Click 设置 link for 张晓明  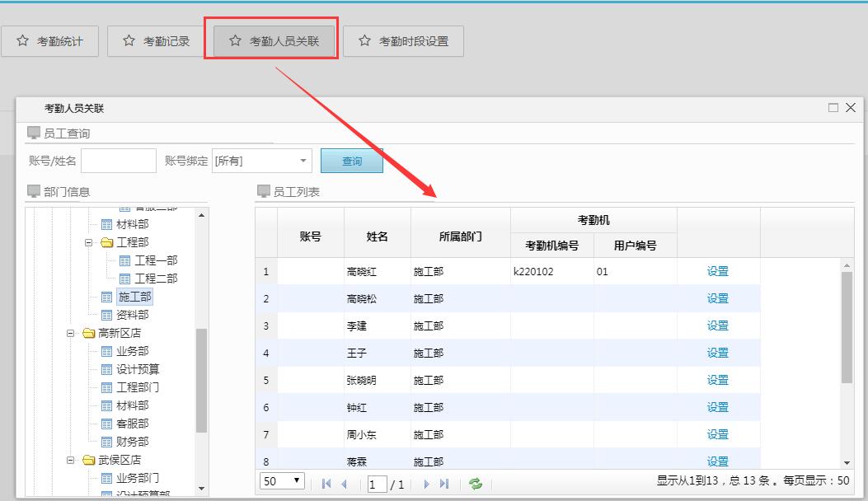(x=717, y=380)
